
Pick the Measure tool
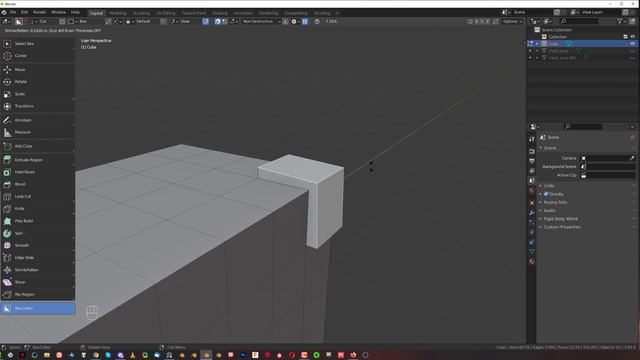click(x=38, y=132)
